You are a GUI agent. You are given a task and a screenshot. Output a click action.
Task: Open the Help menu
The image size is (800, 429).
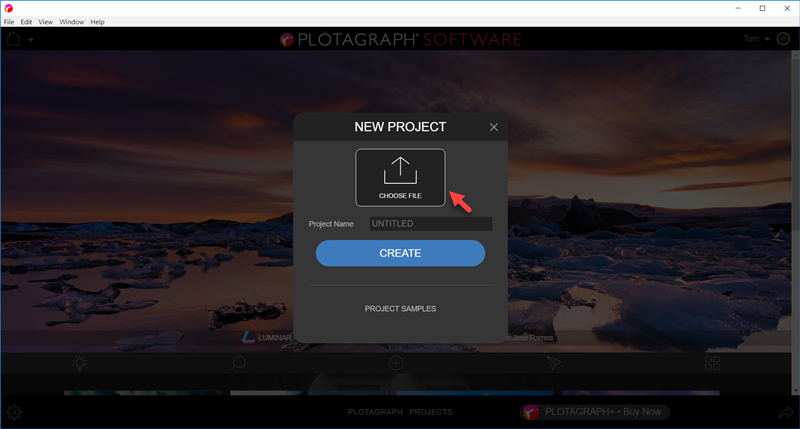97,22
